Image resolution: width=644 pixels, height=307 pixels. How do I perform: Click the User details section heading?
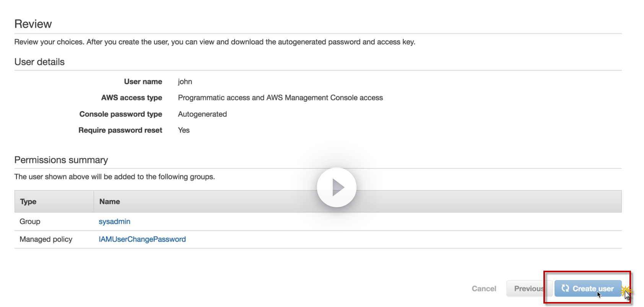[39, 62]
